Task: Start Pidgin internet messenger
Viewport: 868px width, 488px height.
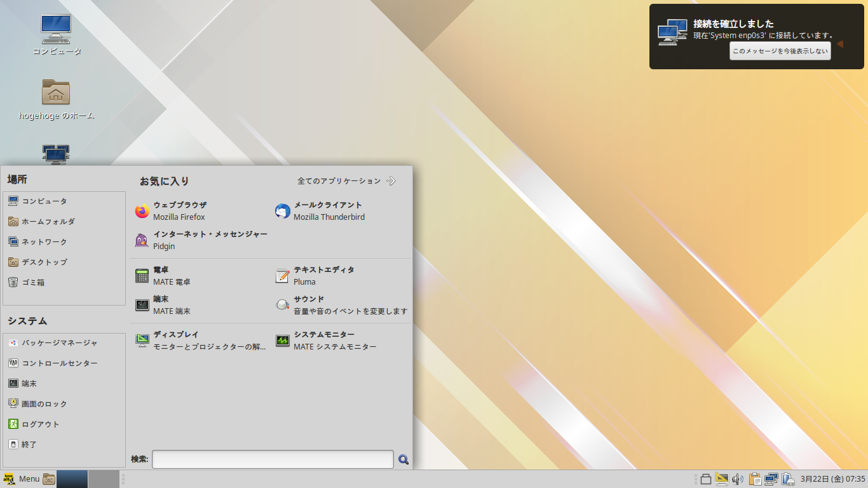Action: pyautogui.click(x=201, y=240)
